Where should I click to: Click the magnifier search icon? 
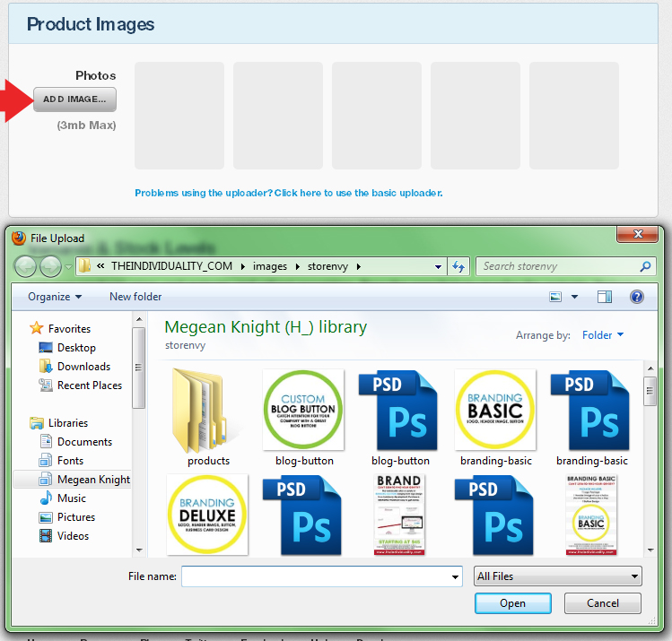[645, 266]
